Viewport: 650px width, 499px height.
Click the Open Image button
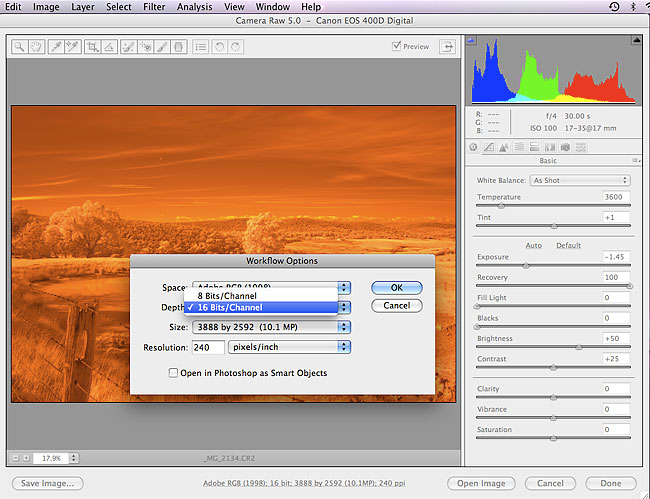coord(481,483)
